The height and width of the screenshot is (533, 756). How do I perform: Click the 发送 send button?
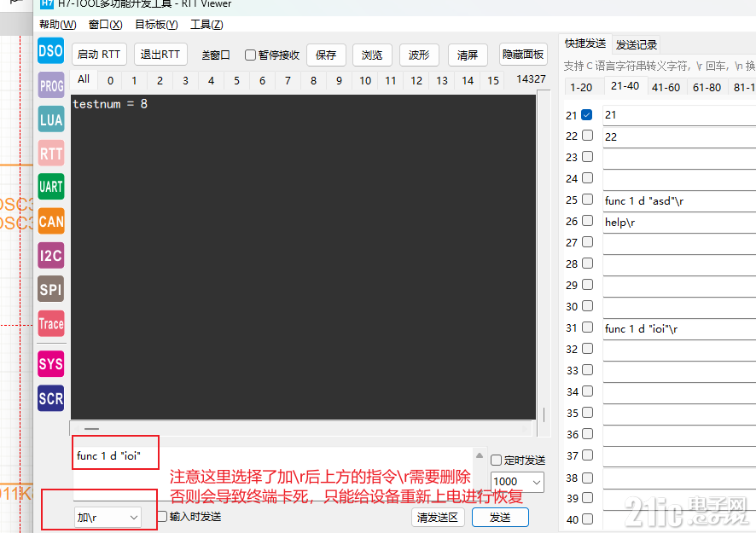500,518
